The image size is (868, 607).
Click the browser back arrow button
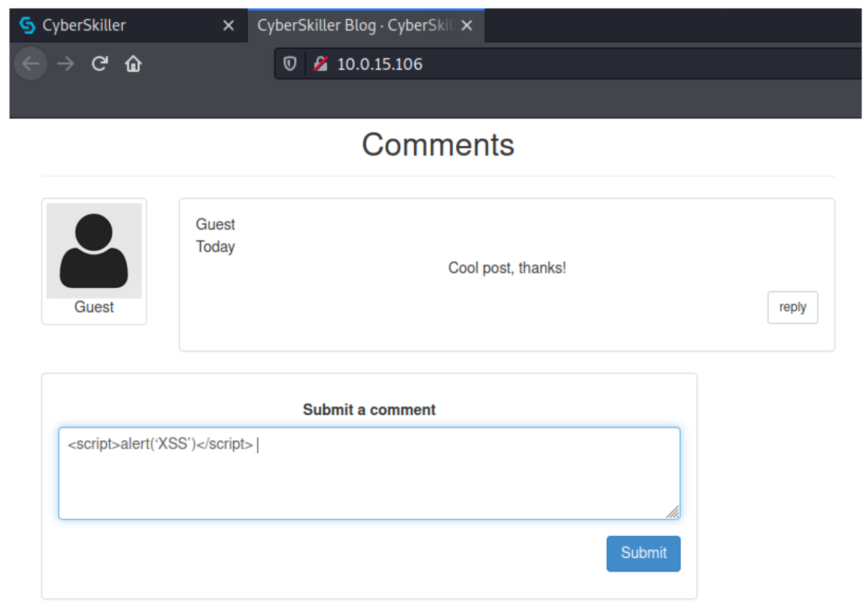tap(31, 64)
